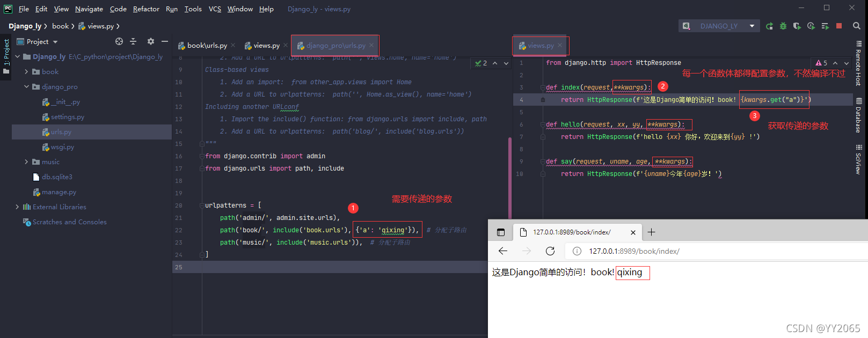
Task: Go to previous highlighted problem in urls.py
Action: tap(495, 63)
